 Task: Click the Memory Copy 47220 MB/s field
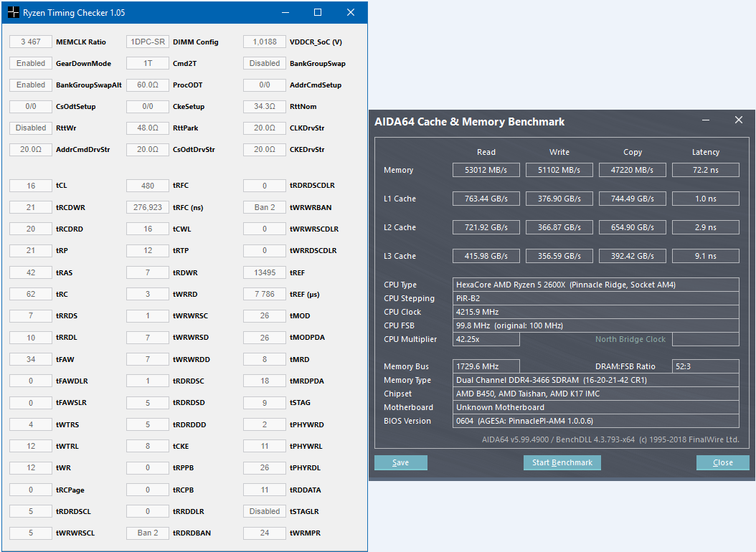[x=633, y=170]
